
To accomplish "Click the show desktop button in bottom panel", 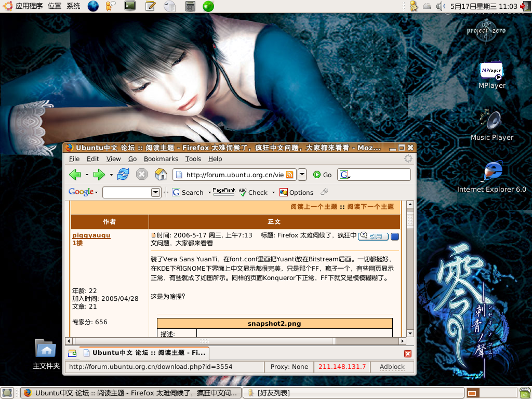I will point(7,393).
